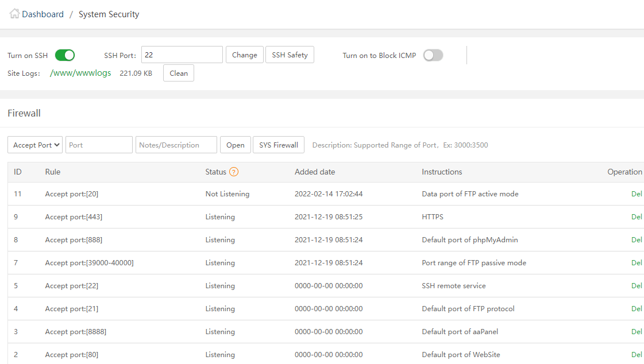The height and width of the screenshot is (364, 644).
Task: Click the Open port button
Action: coord(235,145)
